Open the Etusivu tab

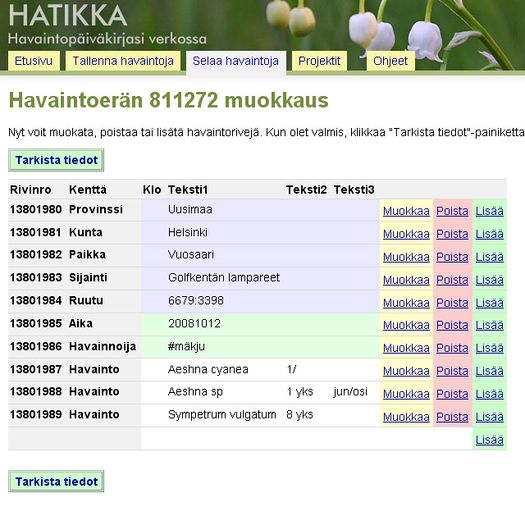33,61
